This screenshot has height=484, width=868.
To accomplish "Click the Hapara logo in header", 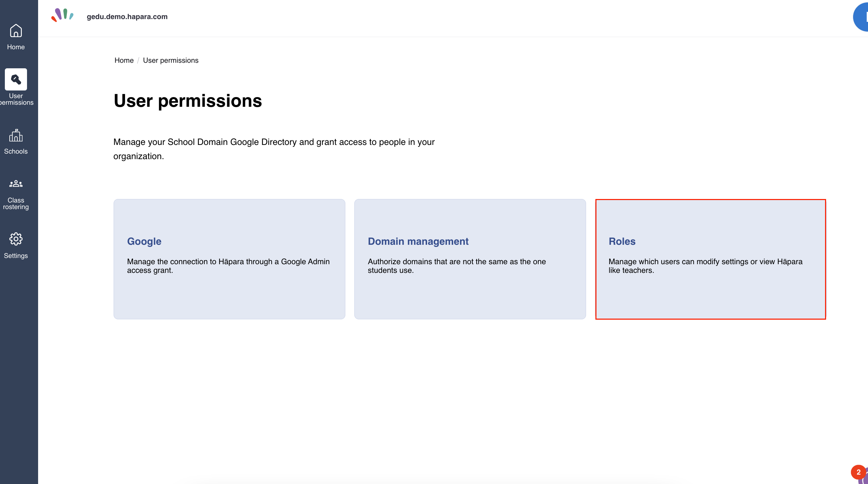I will tap(62, 15).
